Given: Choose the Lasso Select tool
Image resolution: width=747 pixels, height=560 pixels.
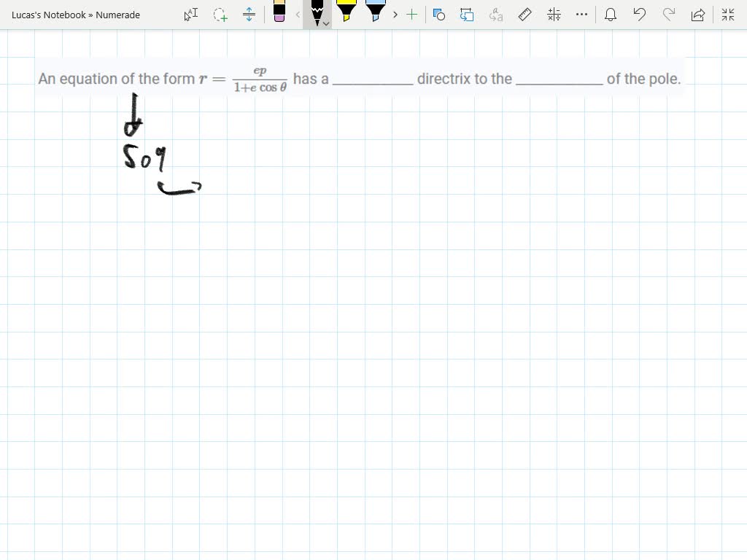Looking at the screenshot, I should 220,15.
